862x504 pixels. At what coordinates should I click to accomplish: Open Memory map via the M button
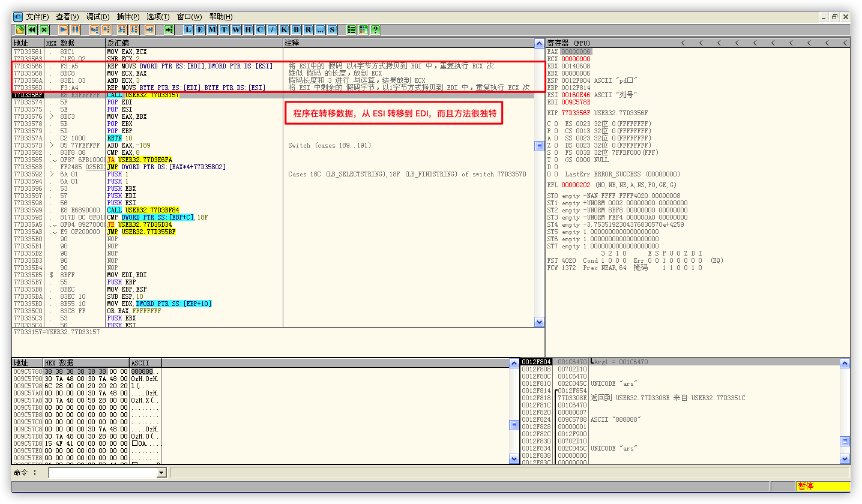[x=212, y=29]
